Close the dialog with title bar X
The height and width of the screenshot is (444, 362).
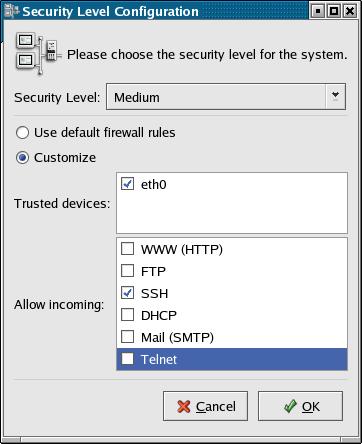pos(350,11)
